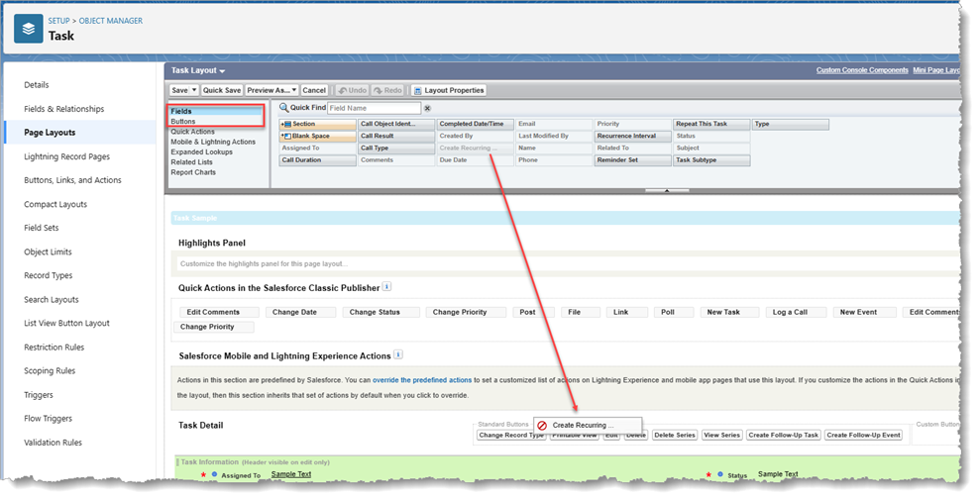Screen dimensions: 980x500
Task: Click the Blank Space palette item
Action: pos(317,136)
